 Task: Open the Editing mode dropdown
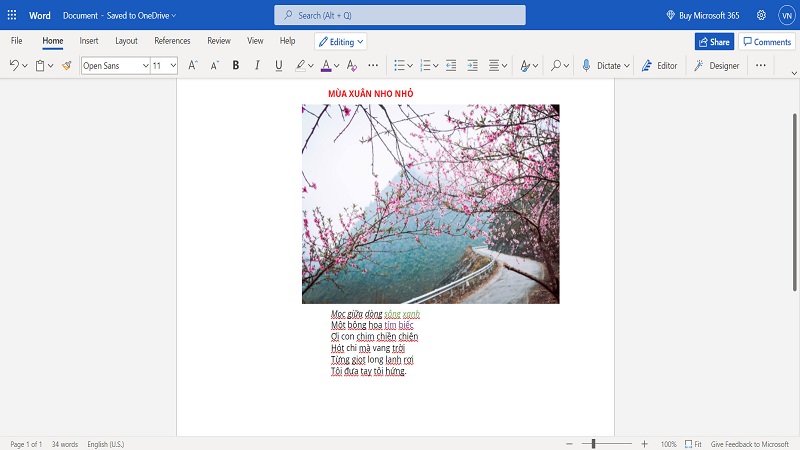pos(341,42)
